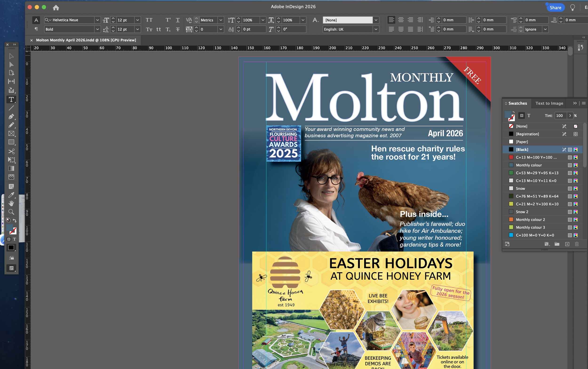Activate the Pen tool
Image resolution: width=588 pixels, height=369 pixels.
11,116
